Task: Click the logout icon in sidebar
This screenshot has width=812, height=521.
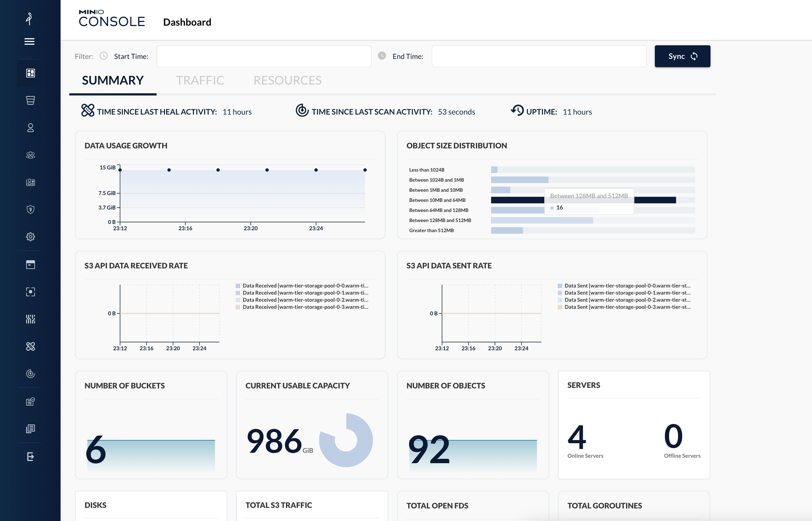Action: coord(31,456)
